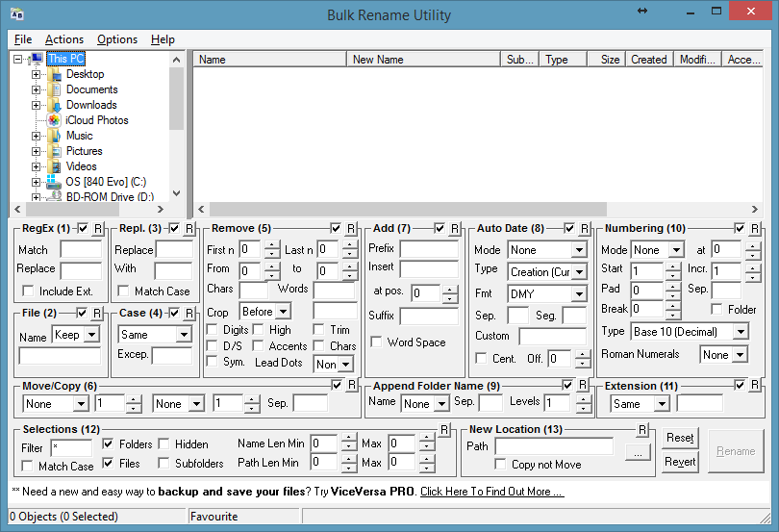
Task: Click the Desktop folder icon in tree
Action: point(54,75)
